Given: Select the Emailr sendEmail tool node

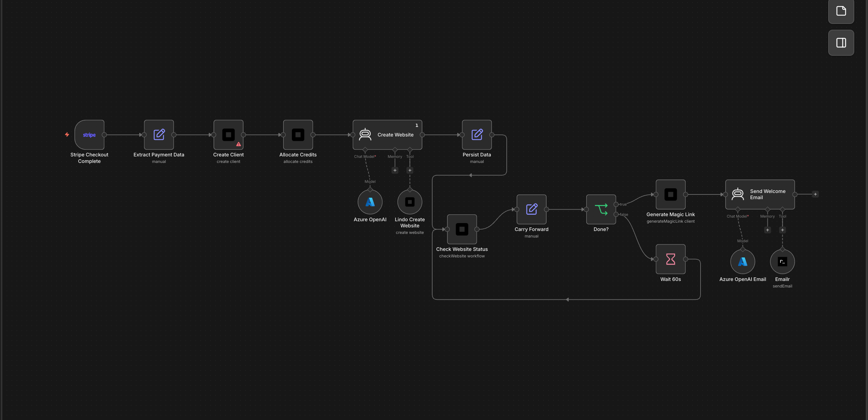Looking at the screenshot, I should tap(782, 262).
